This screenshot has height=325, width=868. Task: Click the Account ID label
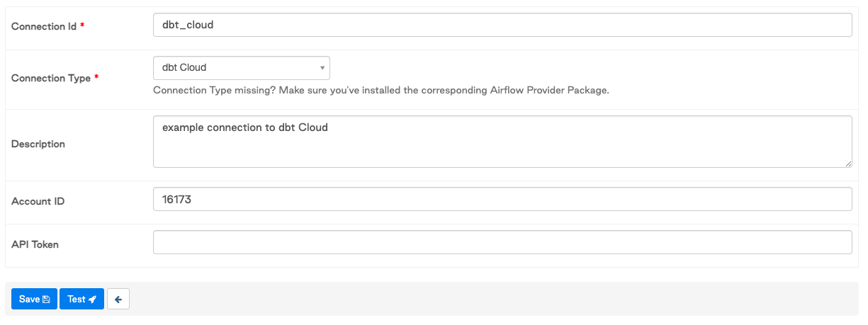click(38, 202)
